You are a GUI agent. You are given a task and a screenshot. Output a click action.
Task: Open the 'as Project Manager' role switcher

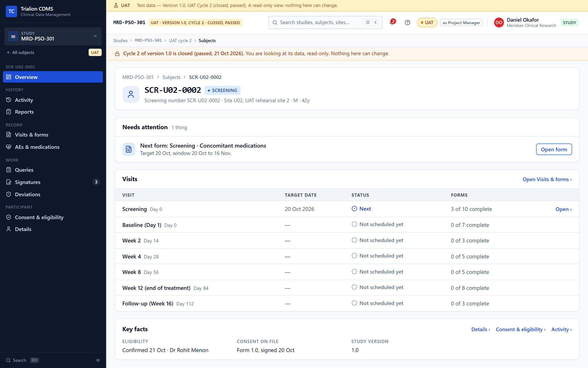(x=461, y=23)
